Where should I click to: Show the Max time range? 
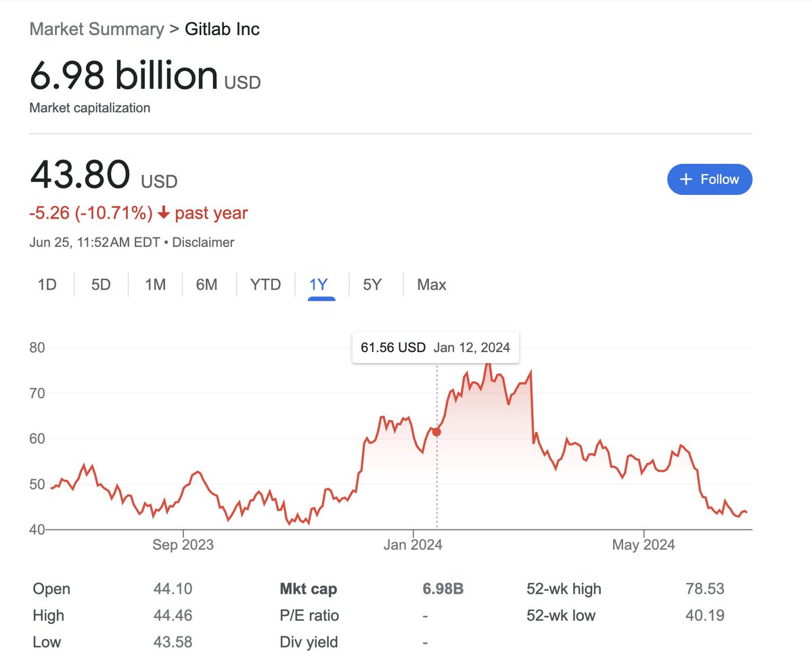(432, 285)
